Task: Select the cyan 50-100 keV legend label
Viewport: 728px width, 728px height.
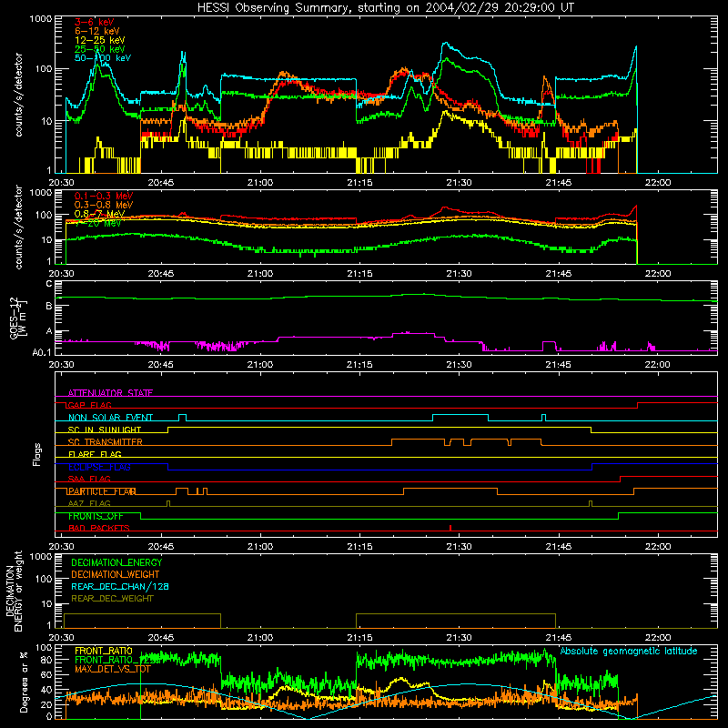Action: pos(103,57)
